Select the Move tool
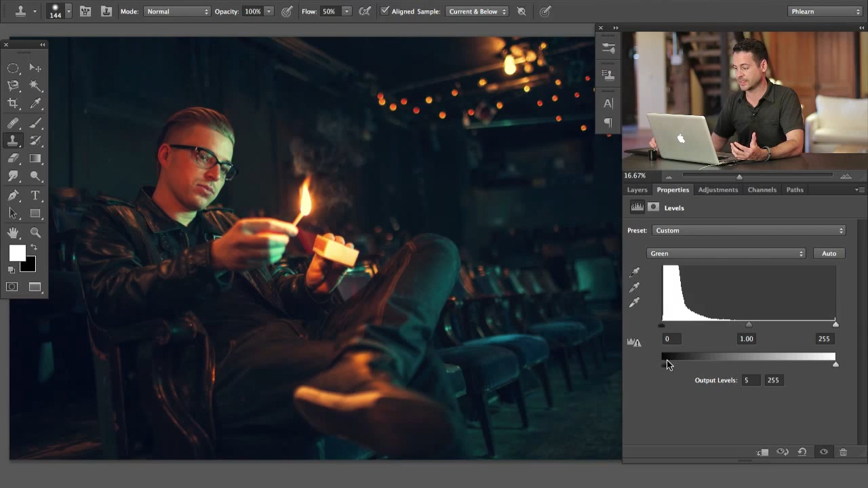 click(x=35, y=68)
